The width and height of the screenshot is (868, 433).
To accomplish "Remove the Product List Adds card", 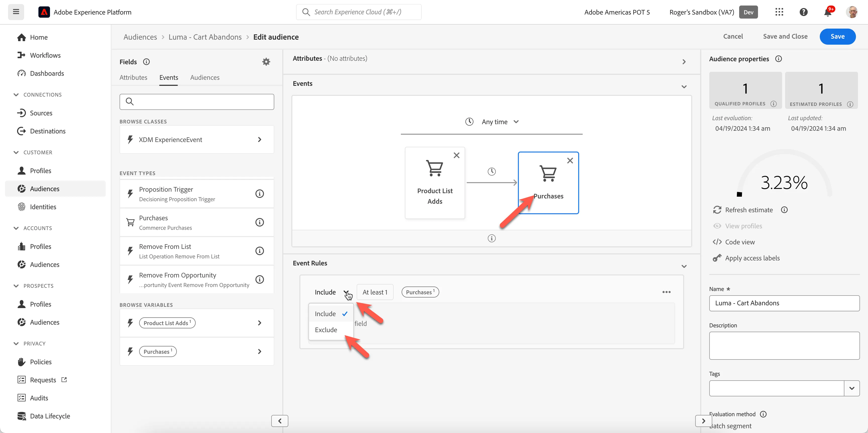I will pos(456,155).
